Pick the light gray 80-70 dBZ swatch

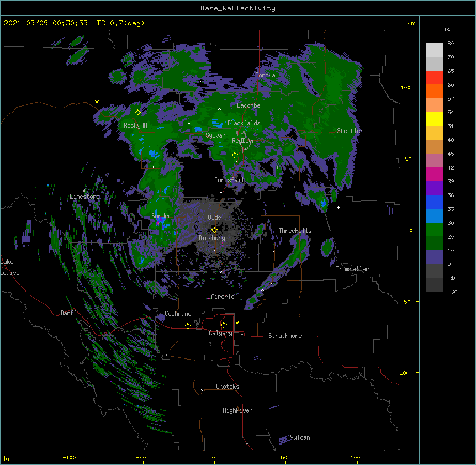point(434,50)
